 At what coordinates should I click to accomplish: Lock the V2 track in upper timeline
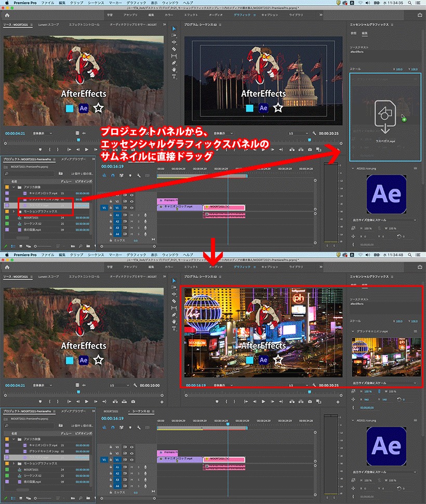(x=111, y=202)
